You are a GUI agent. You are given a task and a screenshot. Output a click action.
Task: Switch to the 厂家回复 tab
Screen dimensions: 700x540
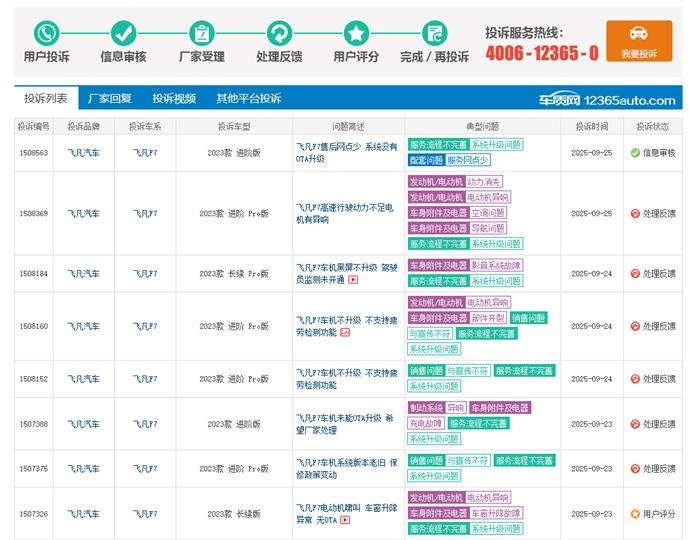(x=109, y=99)
